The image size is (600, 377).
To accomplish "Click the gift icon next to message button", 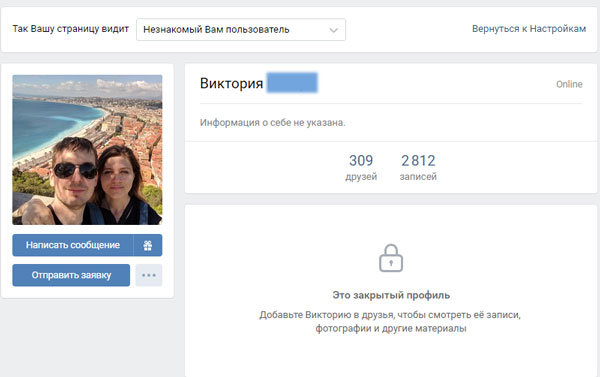I will 148,245.
